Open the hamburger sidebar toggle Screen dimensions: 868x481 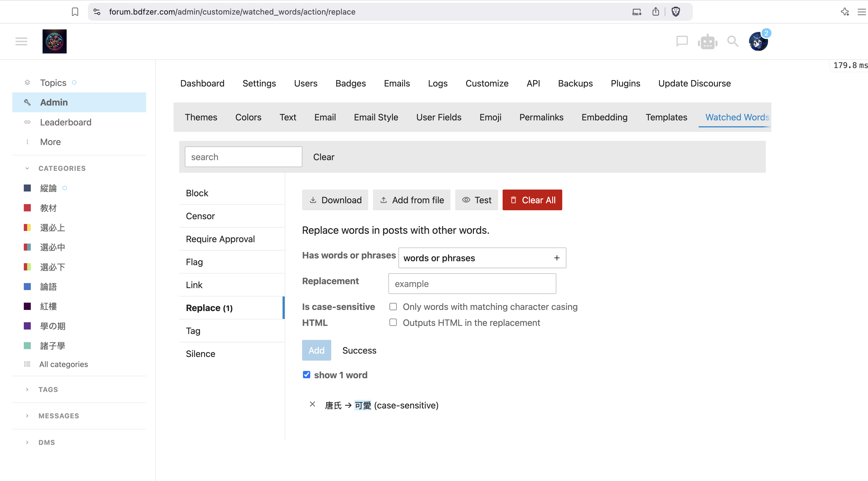click(x=21, y=41)
